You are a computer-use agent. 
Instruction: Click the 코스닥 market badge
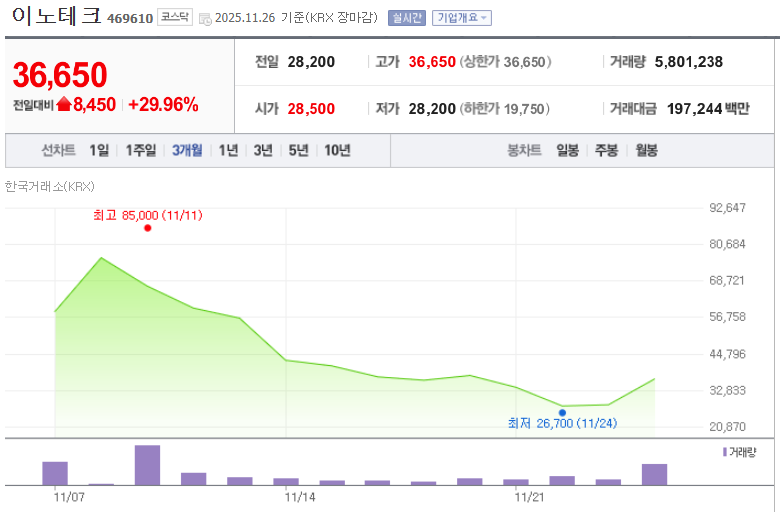(x=175, y=17)
